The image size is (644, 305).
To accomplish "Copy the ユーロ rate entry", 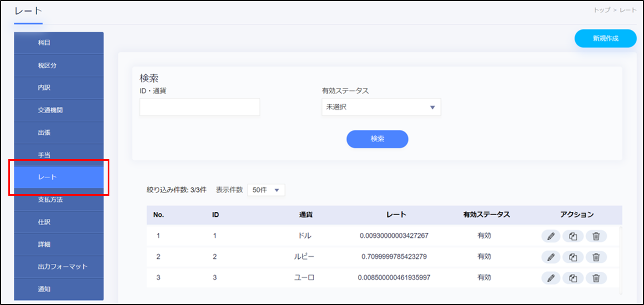I will pyautogui.click(x=573, y=278).
